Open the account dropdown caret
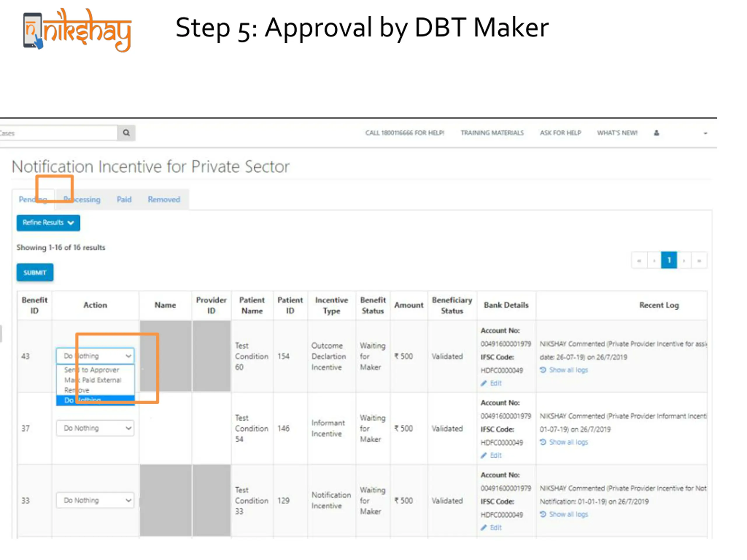The height and width of the screenshot is (560, 747). pos(705,133)
